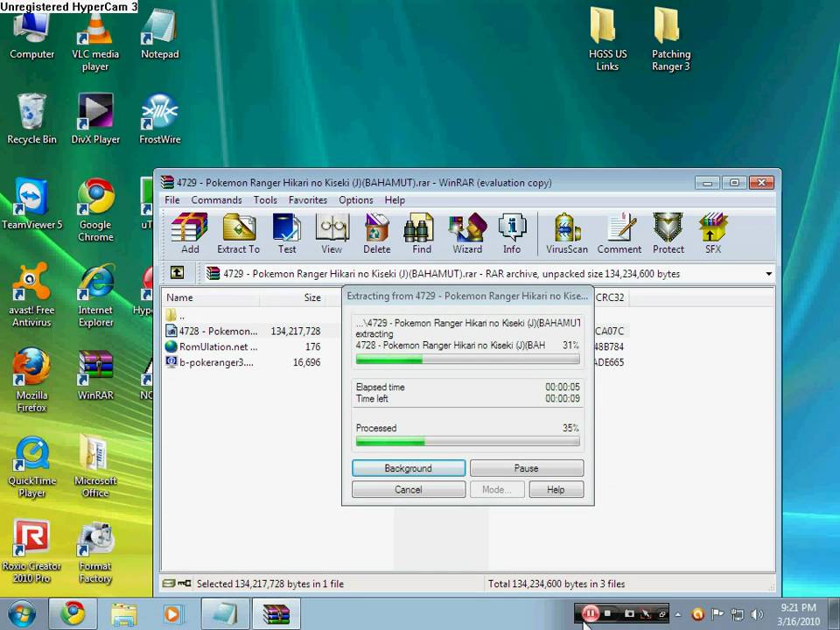
Task: Select the Notepad desktop shortcut
Action: point(159,35)
